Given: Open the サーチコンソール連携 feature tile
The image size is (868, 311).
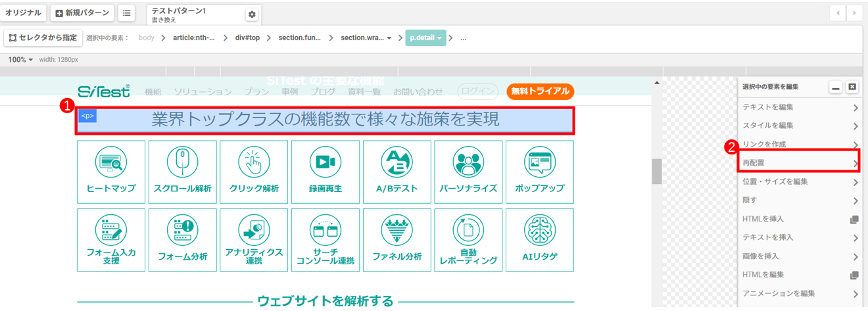Looking at the screenshot, I should [325, 240].
